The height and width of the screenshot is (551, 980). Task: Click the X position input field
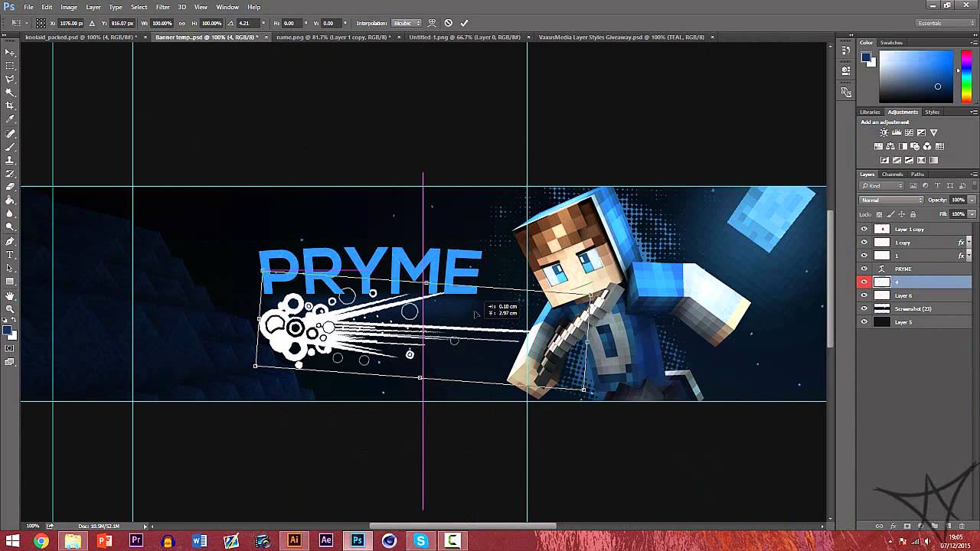pyautogui.click(x=71, y=23)
